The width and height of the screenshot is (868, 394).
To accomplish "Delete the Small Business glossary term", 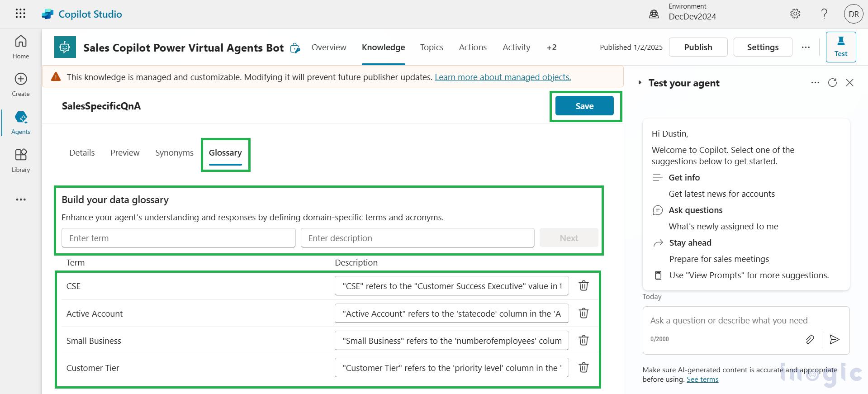I will tap(583, 340).
